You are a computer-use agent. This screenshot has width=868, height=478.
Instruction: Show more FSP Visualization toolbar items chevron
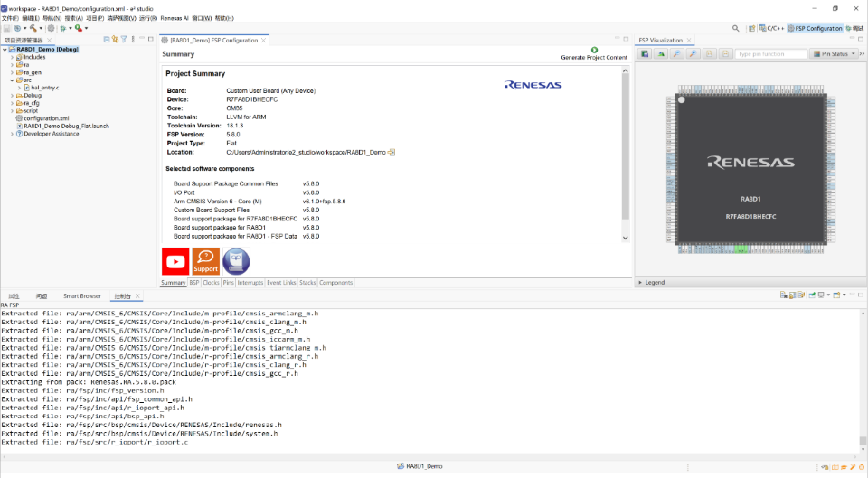(862, 53)
